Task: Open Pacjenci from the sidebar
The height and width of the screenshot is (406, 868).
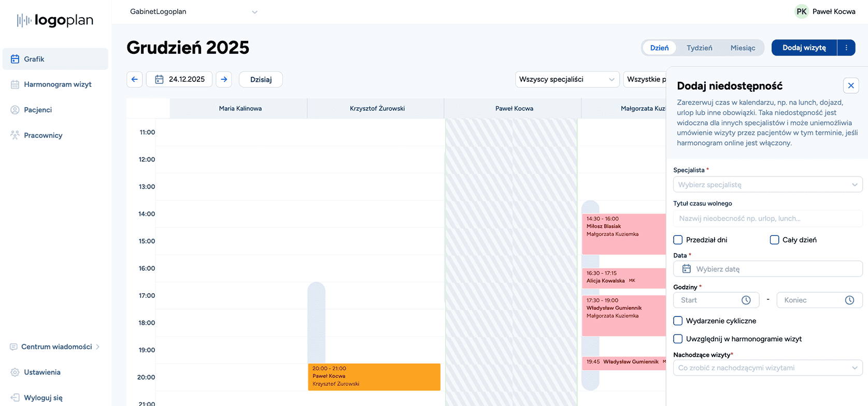Action: (x=38, y=110)
